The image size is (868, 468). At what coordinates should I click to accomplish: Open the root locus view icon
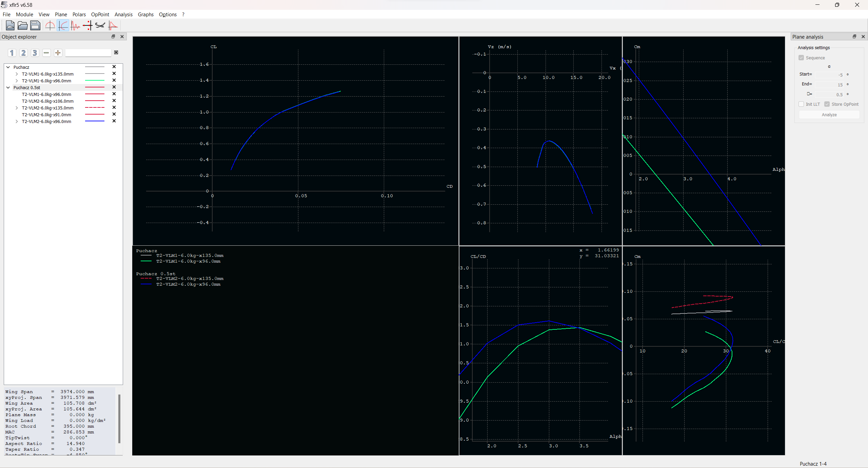click(87, 25)
